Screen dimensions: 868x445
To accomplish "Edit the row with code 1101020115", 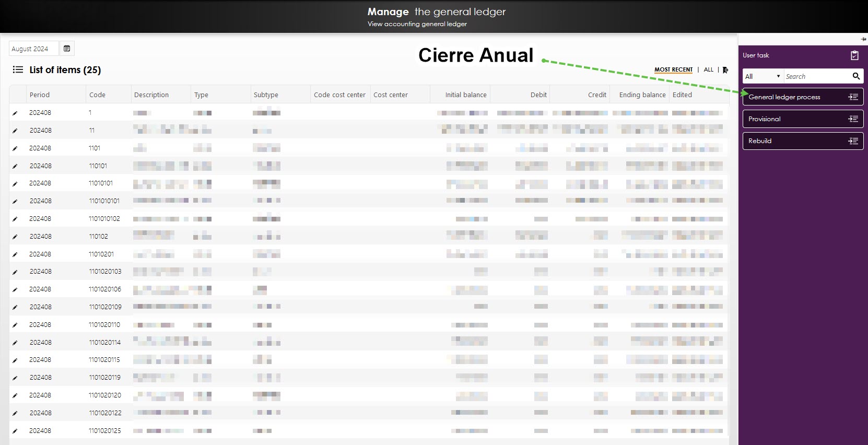I will pos(15,360).
